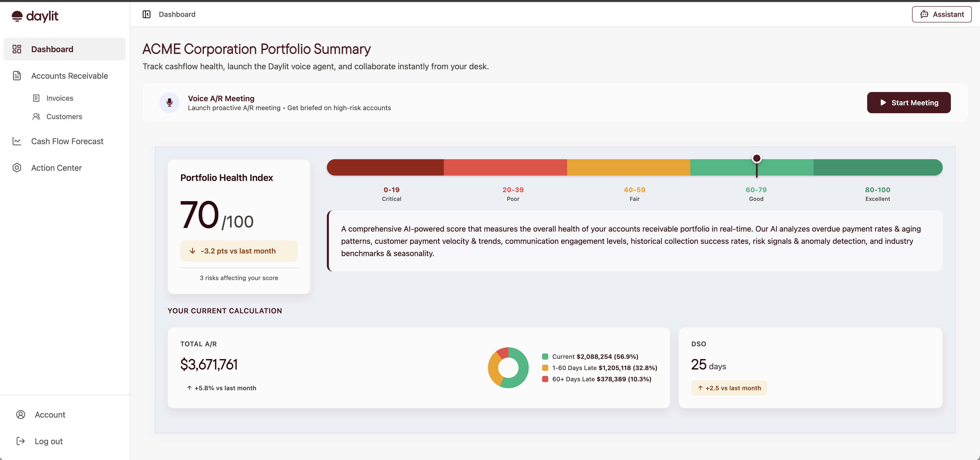
Task: Select the Cash Flow Forecast chart icon
Action: pyautogui.click(x=17, y=141)
